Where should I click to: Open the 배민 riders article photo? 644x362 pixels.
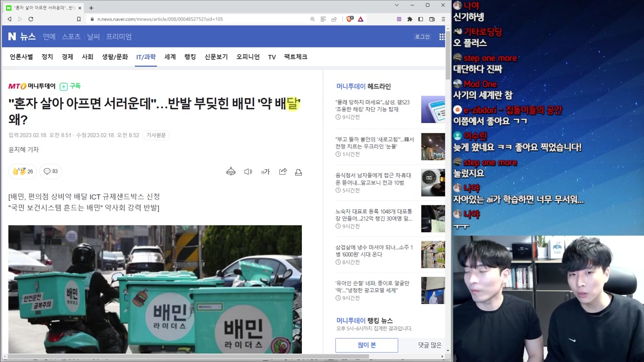155,290
